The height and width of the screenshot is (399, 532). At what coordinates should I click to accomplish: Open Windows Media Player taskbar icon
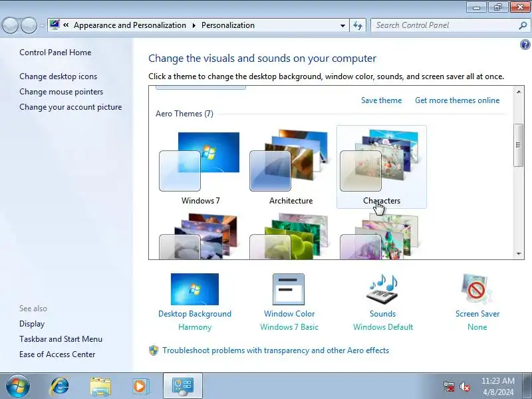[x=140, y=386]
